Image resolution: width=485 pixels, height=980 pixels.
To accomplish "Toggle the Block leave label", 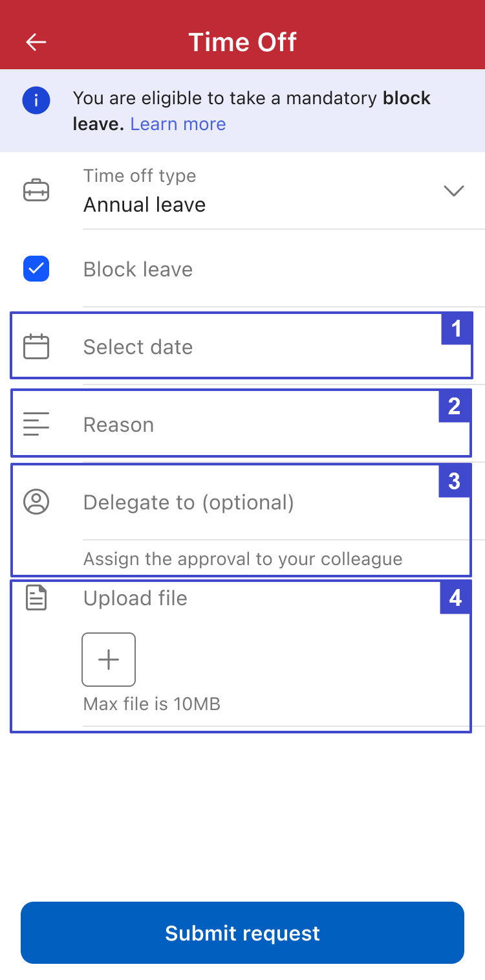I will pyautogui.click(x=138, y=269).
